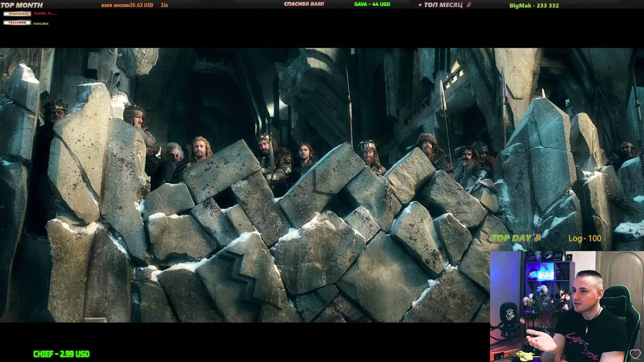This screenshot has height=362, width=644.
Task: Click the 'ТОП МЕСЯЦ' label
Action: [443, 5]
